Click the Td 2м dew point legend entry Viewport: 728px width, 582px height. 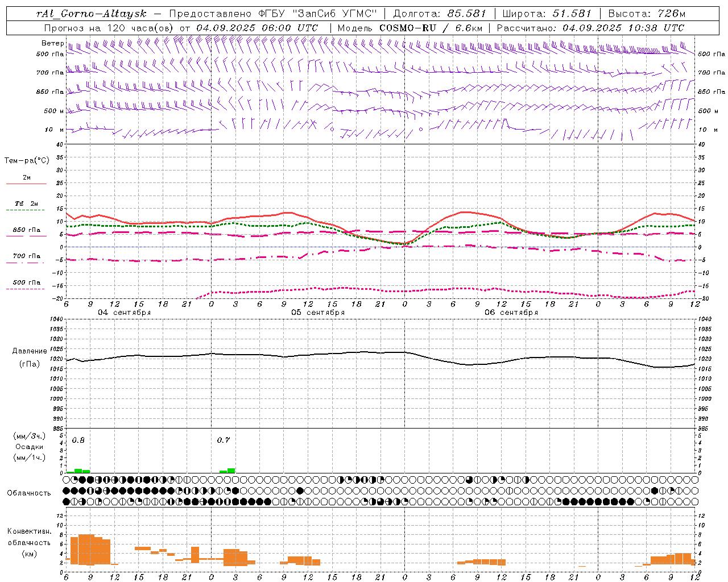(x=27, y=203)
